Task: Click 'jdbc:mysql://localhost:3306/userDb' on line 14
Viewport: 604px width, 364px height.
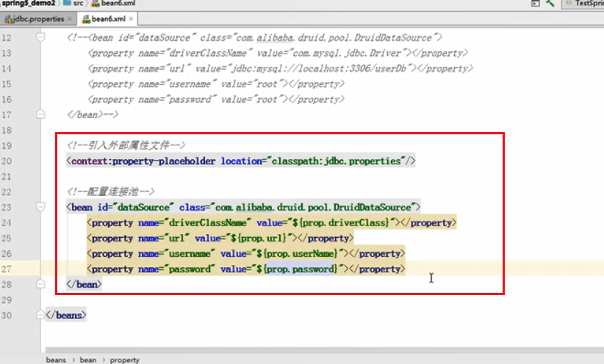Action: [319, 68]
